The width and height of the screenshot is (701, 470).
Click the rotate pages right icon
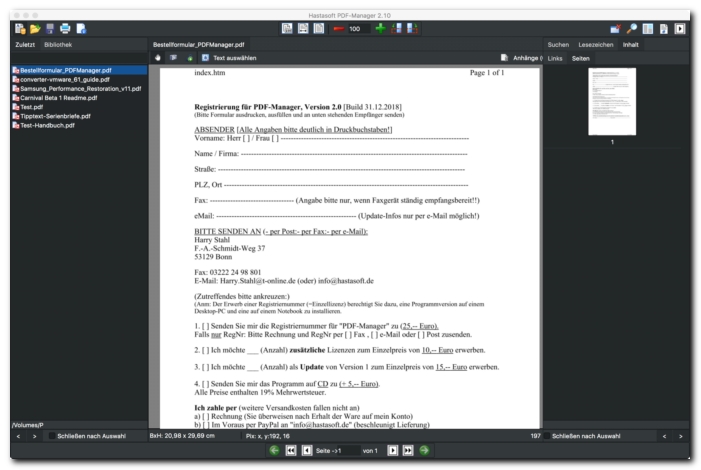click(x=412, y=29)
